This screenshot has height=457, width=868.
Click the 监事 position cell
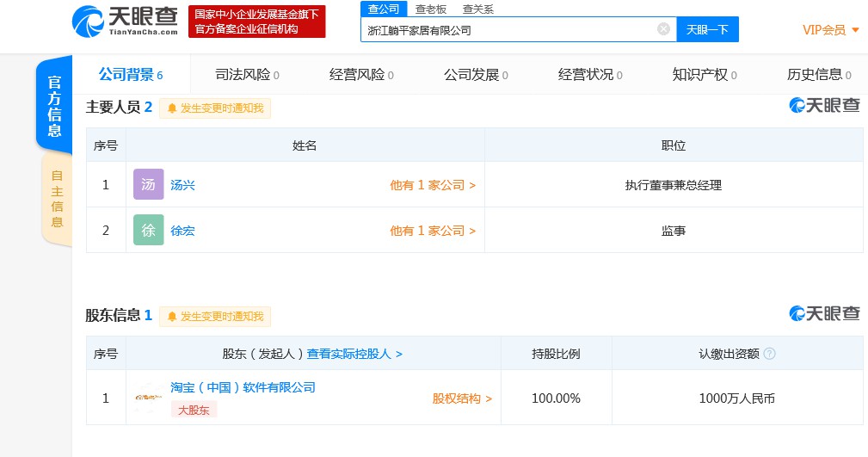tap(674, 231)
